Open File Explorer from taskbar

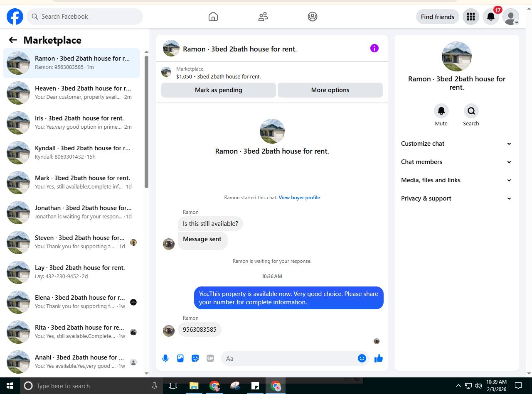click(x=194, y=386)
